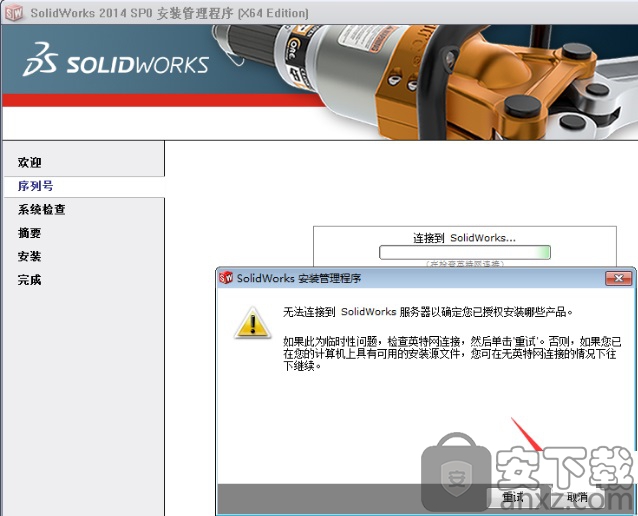The width and height of the screenshot is (638, 516).
Task: Click the yellow warning triangle icon
Action: click(253, 323)
